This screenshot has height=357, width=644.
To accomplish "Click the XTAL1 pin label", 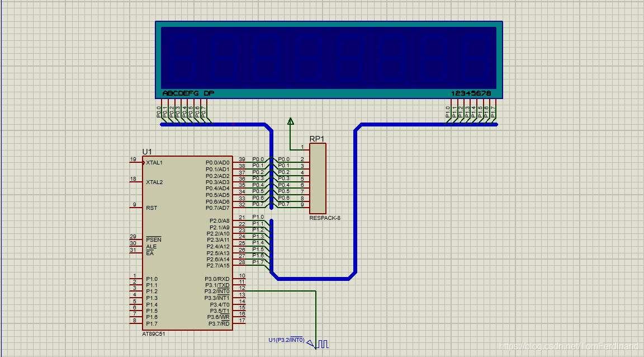I will [154, 162].
